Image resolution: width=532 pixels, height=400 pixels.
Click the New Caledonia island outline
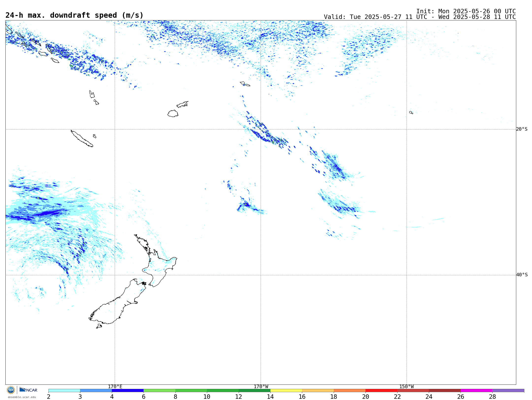click(82, 138)
